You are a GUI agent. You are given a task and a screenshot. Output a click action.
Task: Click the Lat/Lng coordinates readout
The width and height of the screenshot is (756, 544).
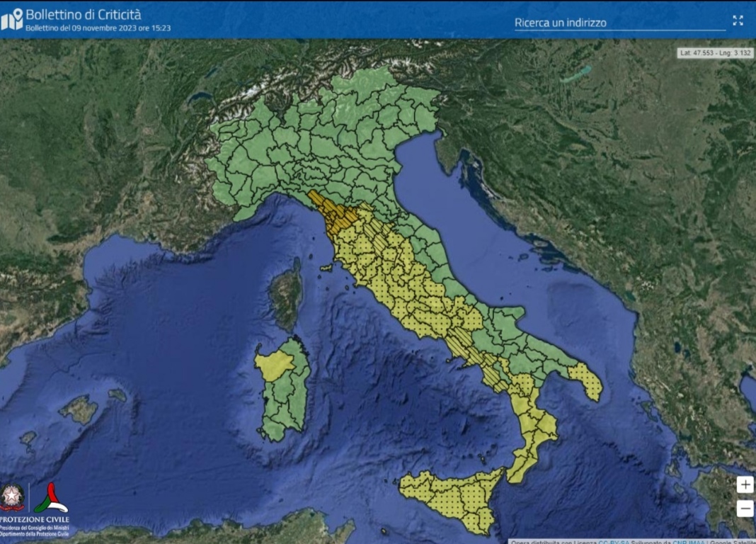pos(715,52)
